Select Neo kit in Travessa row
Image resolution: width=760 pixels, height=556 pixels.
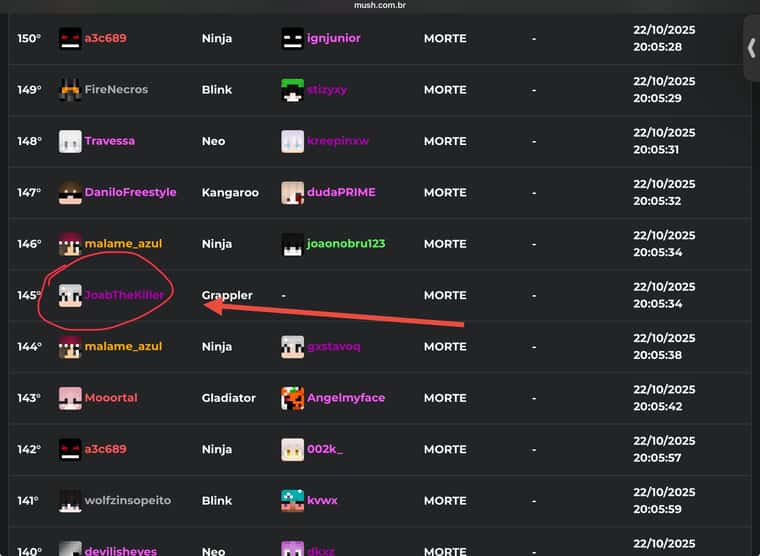click(213, 141)
